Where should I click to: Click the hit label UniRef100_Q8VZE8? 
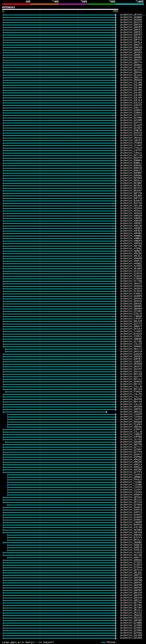(x=131, y=53)
